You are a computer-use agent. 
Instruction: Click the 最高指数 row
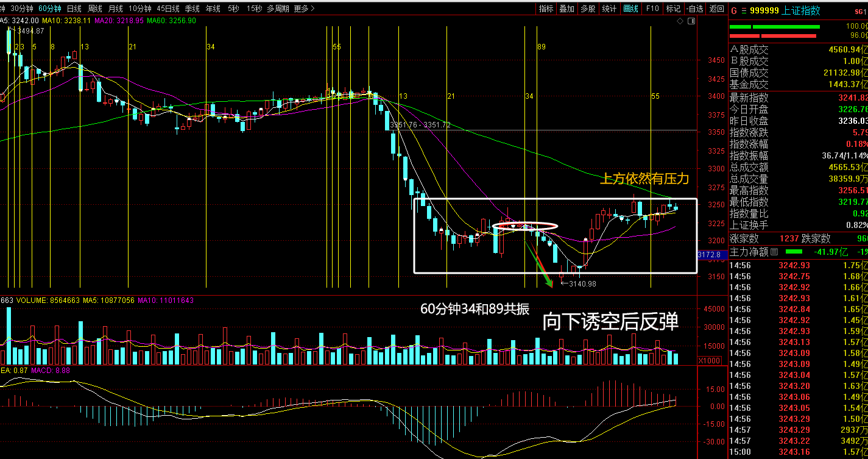click(798, 191)
